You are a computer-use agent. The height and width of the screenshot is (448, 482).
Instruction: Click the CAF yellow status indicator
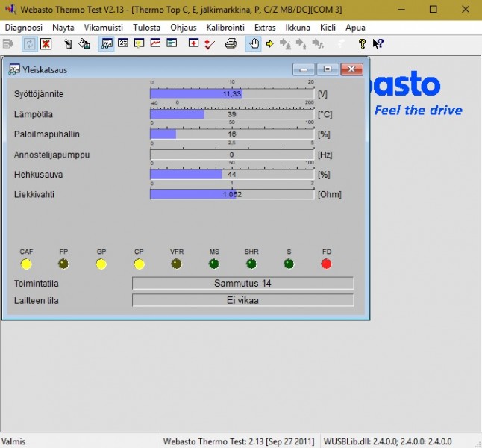[x=26, y=264]
